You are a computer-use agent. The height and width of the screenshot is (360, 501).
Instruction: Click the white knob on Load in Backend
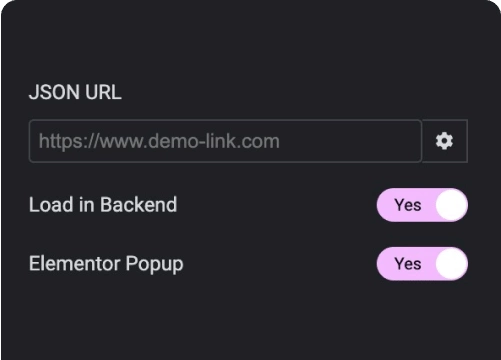pyautogui.click(x=451, y=205)
